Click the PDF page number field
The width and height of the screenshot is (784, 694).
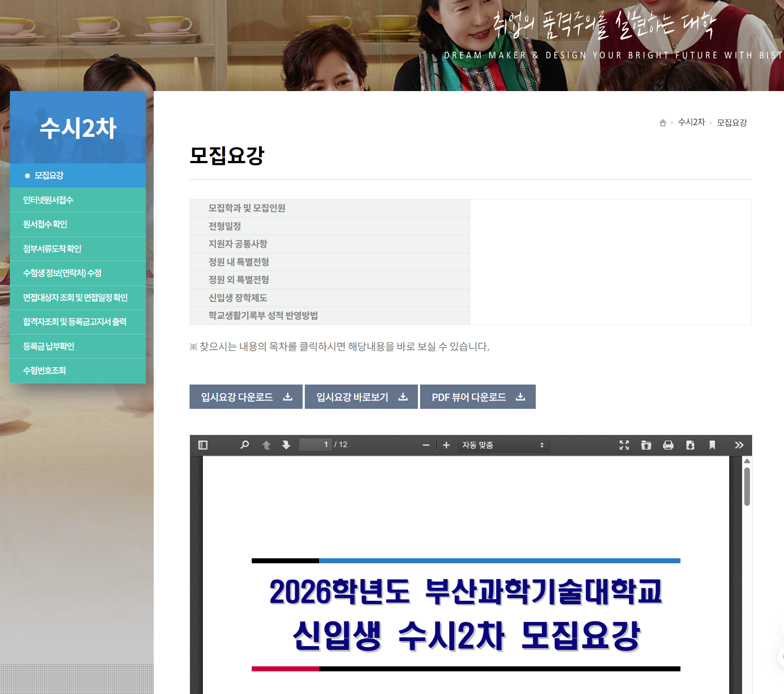[x=315, y=445]
